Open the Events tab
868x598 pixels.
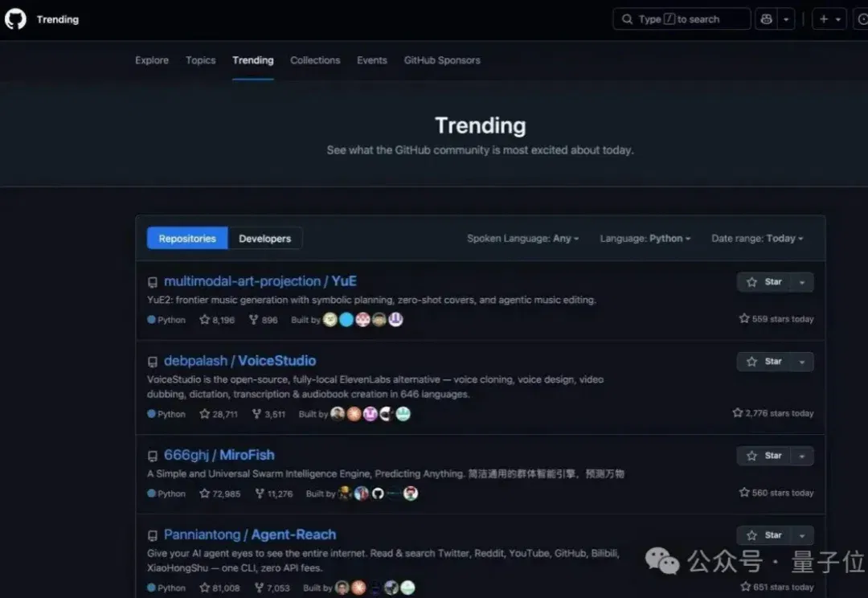(372, 60)
